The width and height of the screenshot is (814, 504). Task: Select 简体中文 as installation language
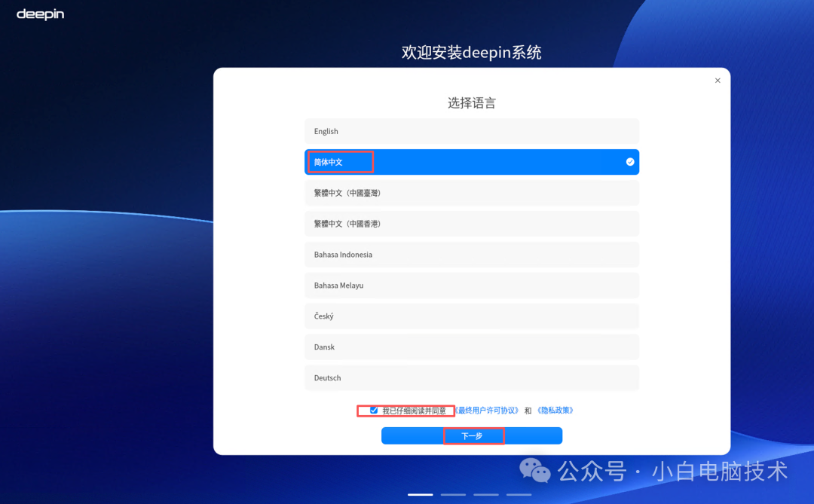472,161
